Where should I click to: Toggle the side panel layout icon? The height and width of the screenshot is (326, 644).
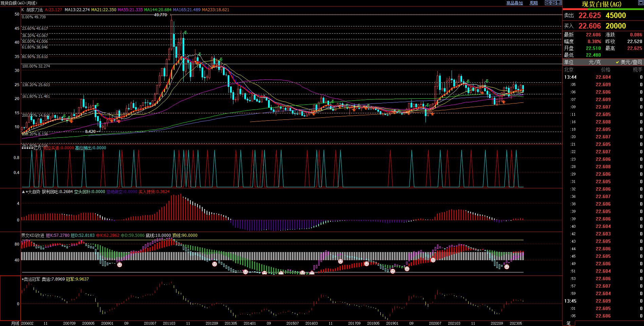[559, 3]
